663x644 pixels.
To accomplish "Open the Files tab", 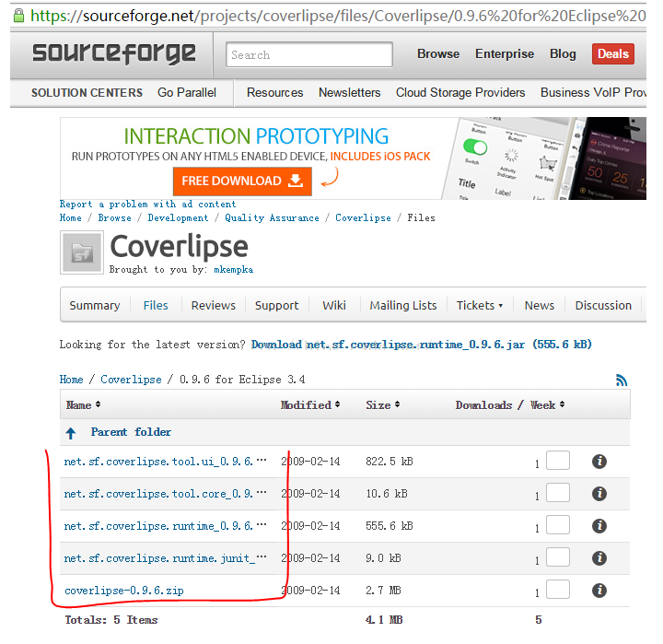I will (156, 306).
